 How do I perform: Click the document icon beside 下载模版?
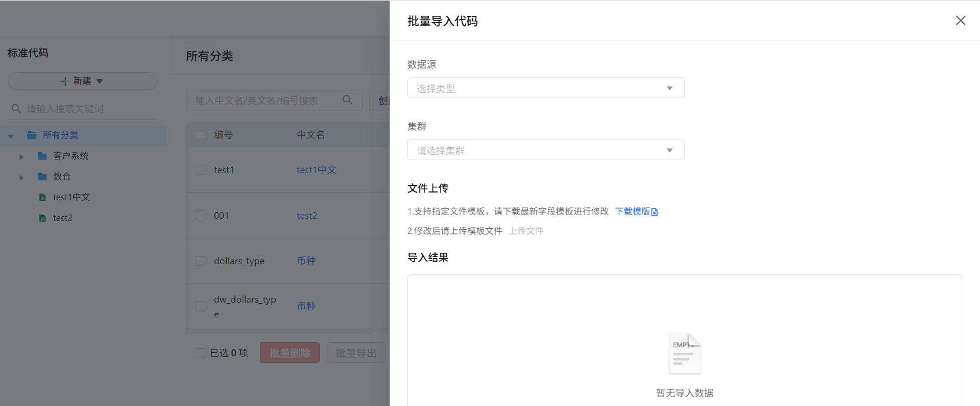pyautogui.click(x=655, y=212)
